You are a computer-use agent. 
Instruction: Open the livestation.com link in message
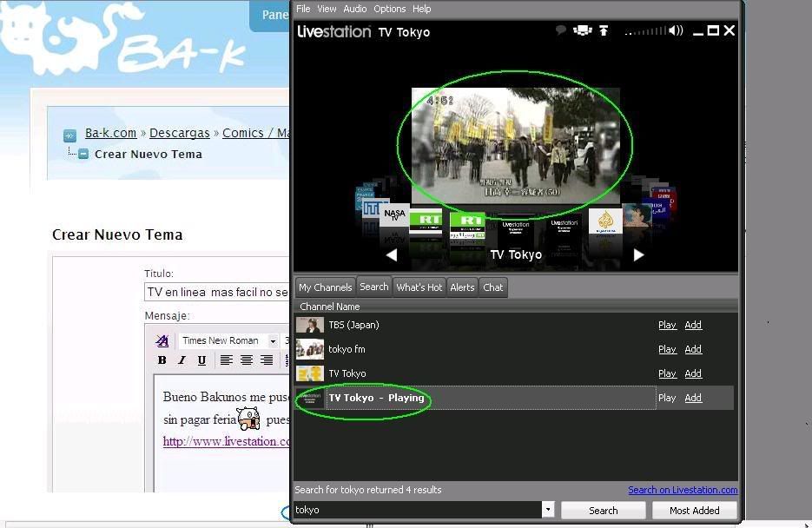pos(227,441)
